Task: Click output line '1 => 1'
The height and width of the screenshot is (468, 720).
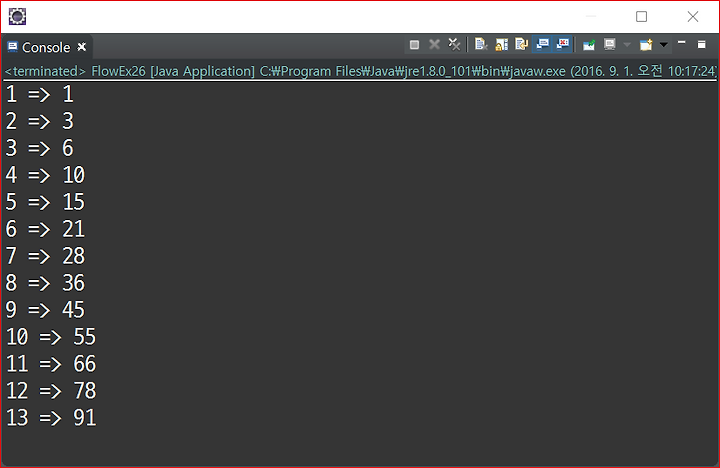Action: point(39,95)
